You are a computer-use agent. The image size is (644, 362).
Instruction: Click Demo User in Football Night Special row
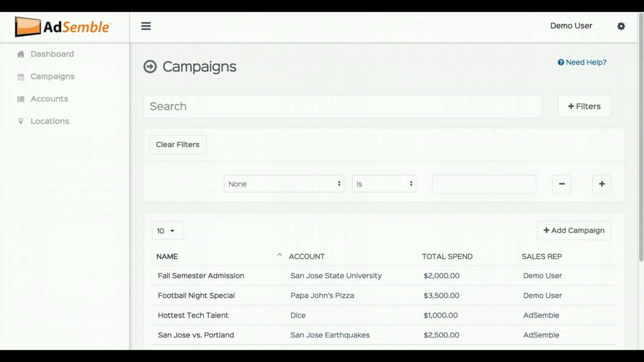[542, 296]
